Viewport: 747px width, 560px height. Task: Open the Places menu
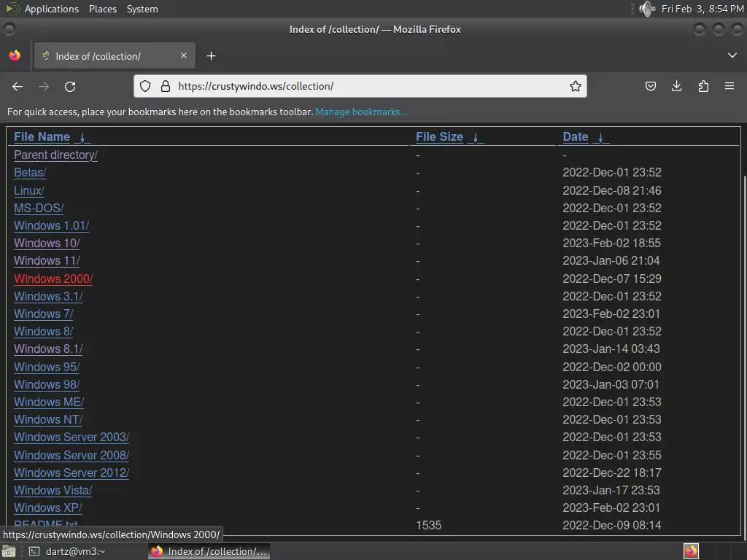pyautogui.click(x=102, y=9)
